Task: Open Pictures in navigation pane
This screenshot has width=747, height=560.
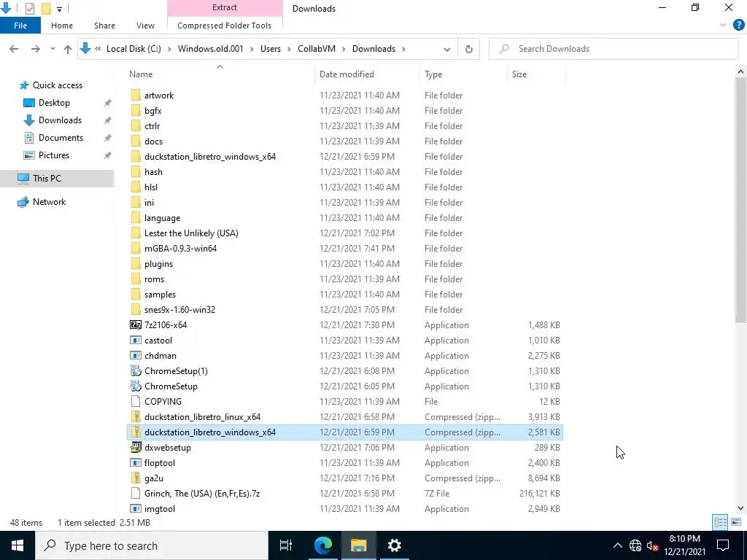Action: 53,155
